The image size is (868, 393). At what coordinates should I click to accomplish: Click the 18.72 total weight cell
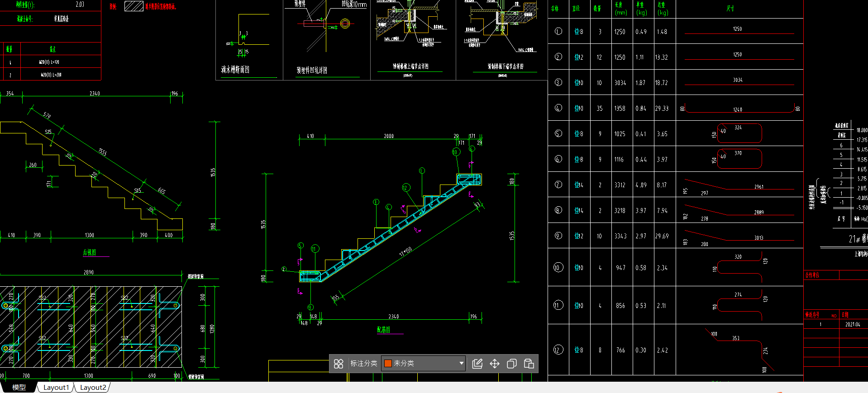pyautogui.click(x=661, y=83)
